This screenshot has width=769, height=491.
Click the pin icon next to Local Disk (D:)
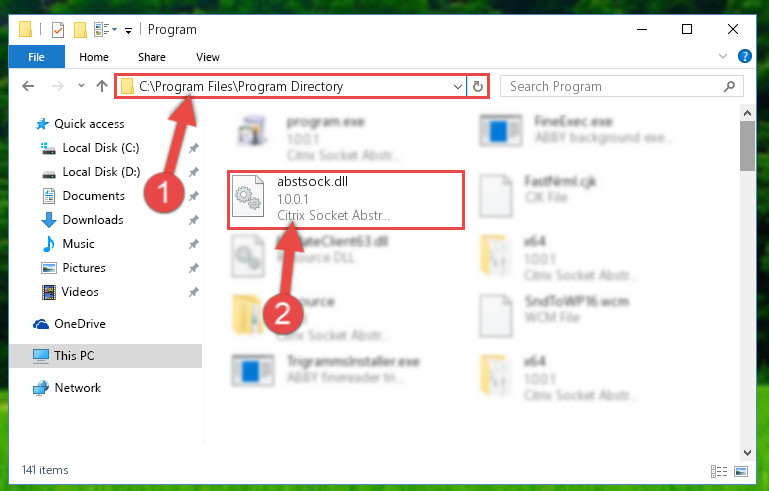[194, 172]
